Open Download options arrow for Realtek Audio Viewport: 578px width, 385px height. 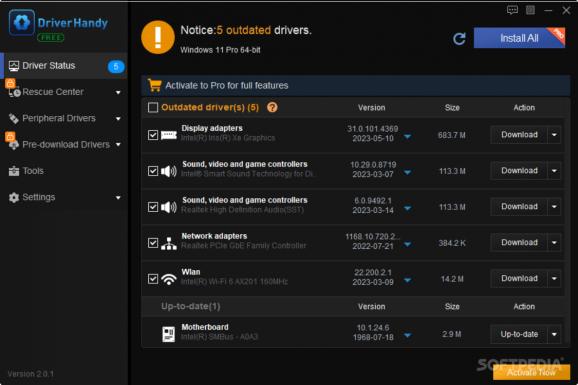click(554, 207)
